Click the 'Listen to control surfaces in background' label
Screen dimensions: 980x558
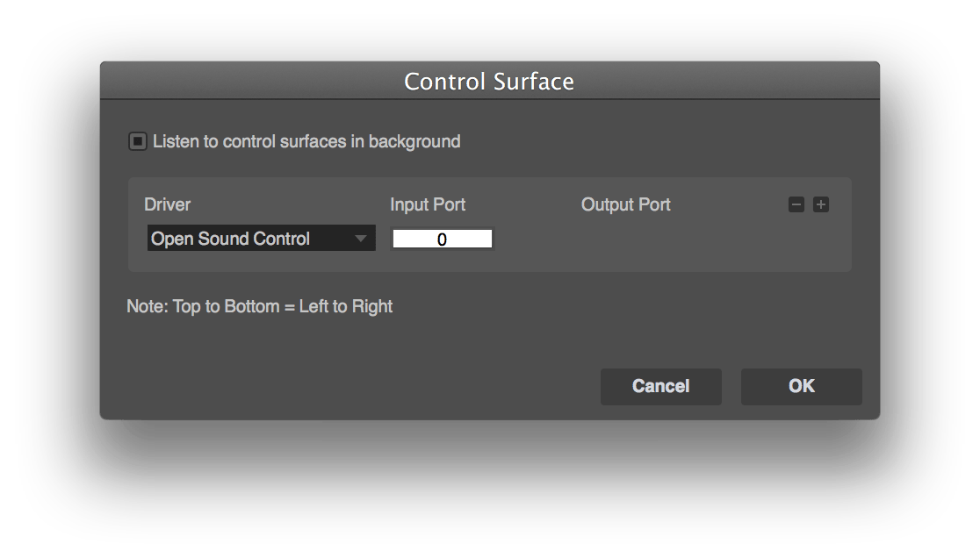point(306,141)
